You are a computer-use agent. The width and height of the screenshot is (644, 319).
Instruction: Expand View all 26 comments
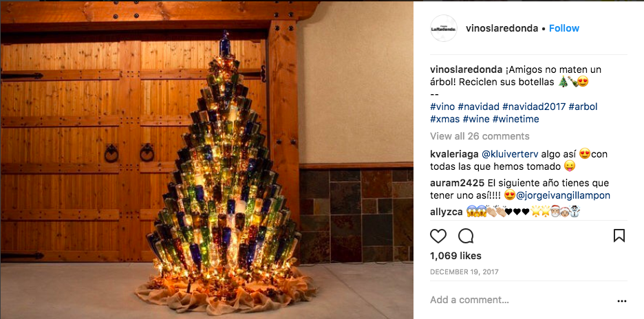480,136
